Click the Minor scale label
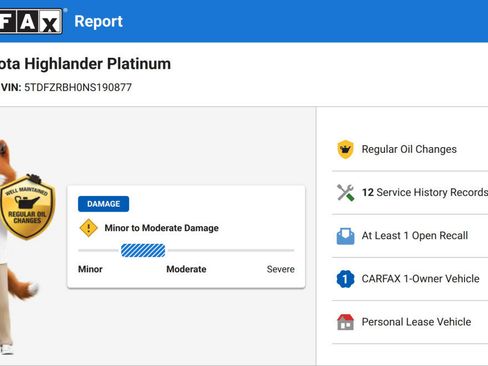 pyautogui.click(x=90, y=269)
